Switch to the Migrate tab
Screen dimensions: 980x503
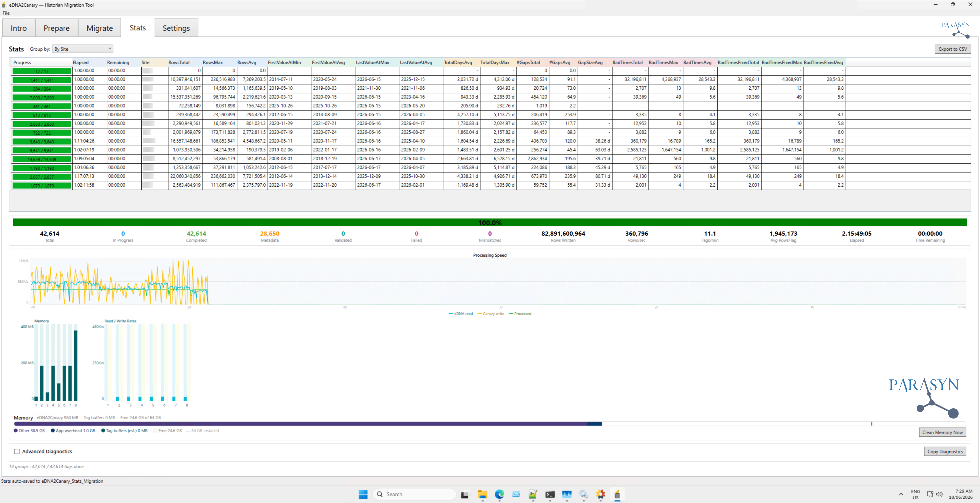[x=100, y=28]
